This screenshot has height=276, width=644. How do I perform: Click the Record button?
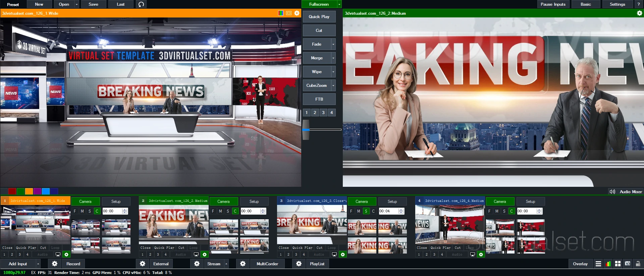click(73, 264)
